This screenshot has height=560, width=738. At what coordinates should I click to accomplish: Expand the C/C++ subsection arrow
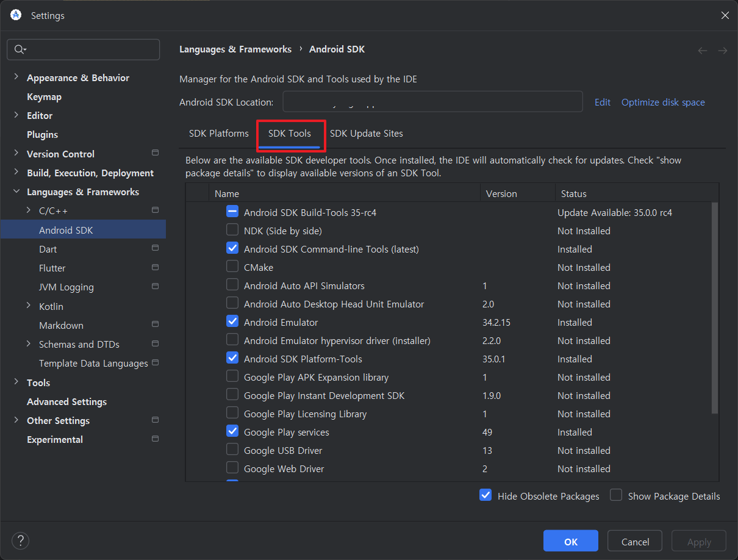click(29, 210)
